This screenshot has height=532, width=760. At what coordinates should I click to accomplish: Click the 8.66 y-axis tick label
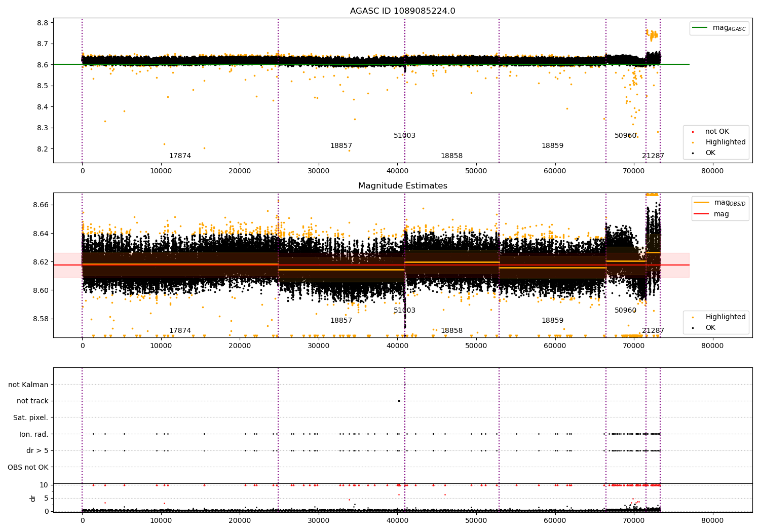41,205
